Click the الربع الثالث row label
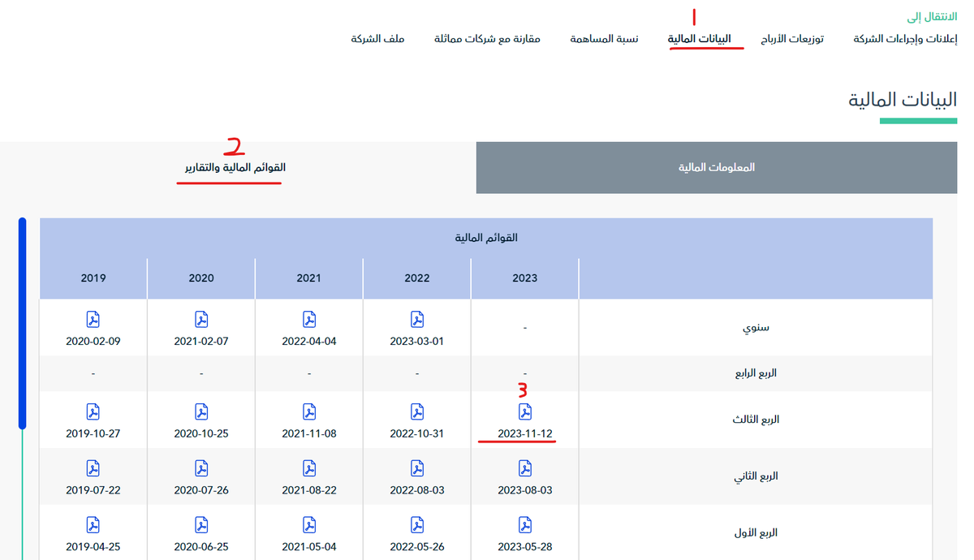 756,420
